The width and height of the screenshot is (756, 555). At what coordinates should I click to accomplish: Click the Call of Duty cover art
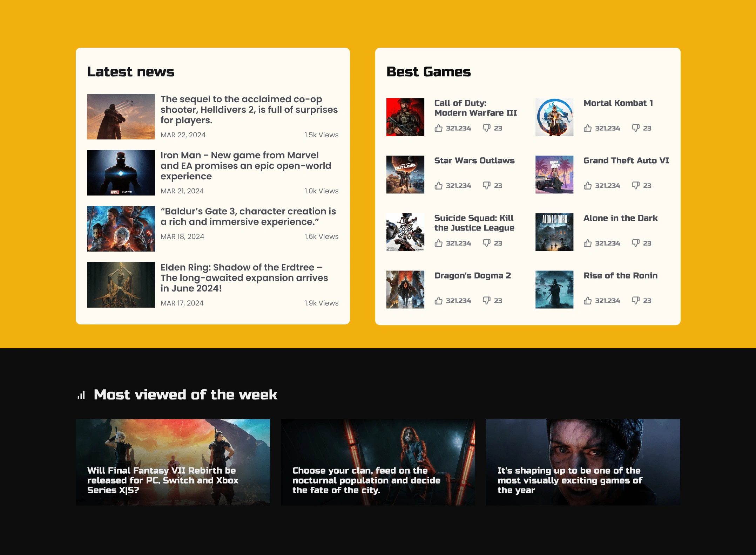coord(405,117)
